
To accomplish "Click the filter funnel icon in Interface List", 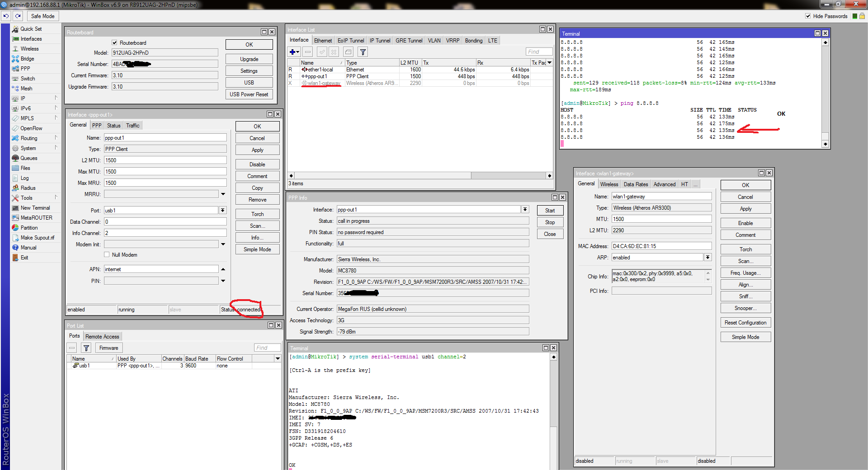I will pyautogui.click(x=363, y=52).
